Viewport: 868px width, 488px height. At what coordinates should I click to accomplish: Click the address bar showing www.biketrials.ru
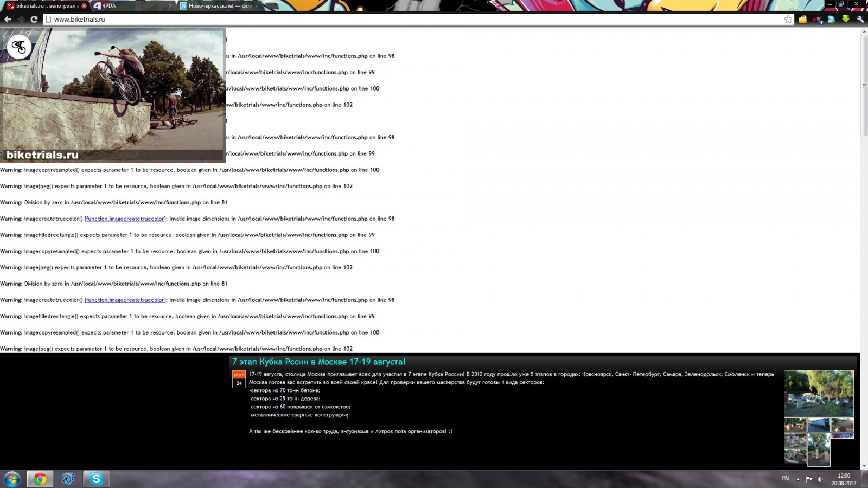380,19
